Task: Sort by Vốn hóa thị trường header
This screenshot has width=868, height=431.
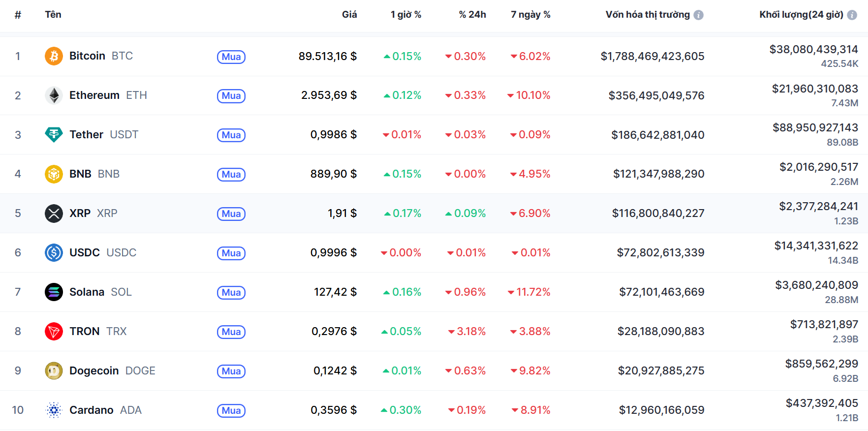Action: [648, 14]
